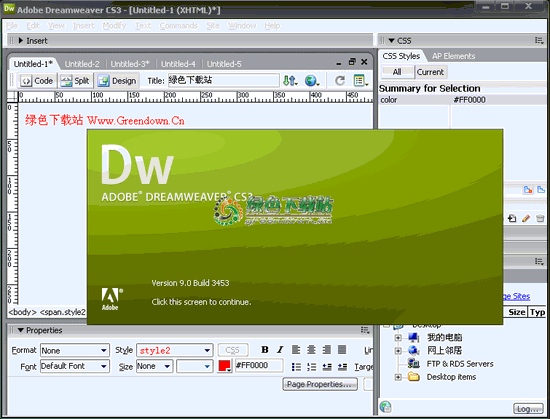Screen dimensions: 550x419
Task: Click Text Outdent icon
Action: pyautogui.click(x=327, y=367)
